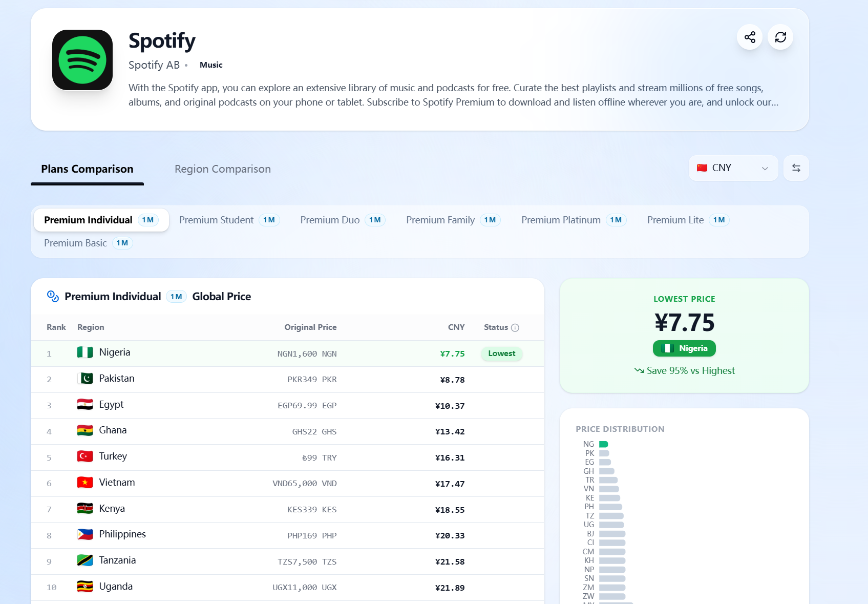
Task: Click the Price Distribution heading
Action: click(x=620, y=429)
